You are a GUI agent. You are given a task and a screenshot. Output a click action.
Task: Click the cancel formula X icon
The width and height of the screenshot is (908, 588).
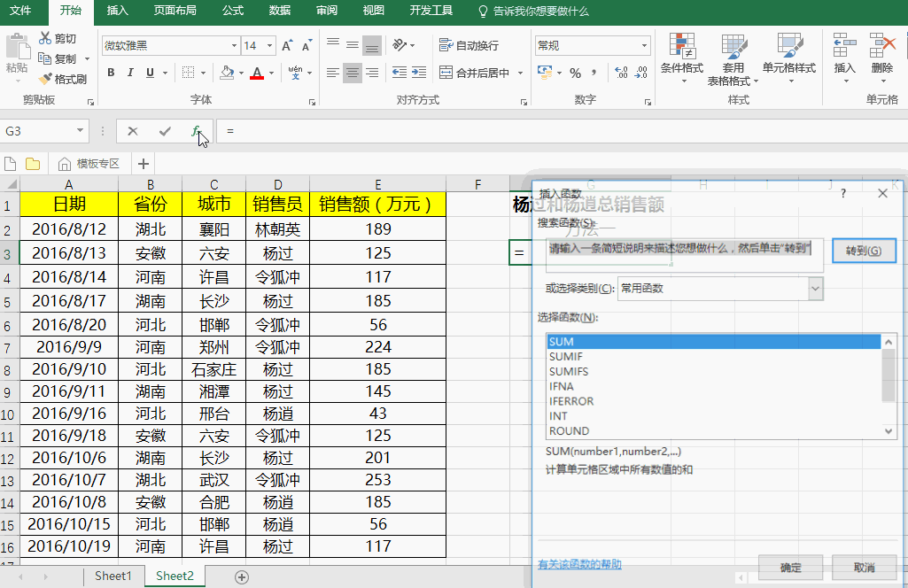(133, 131)
